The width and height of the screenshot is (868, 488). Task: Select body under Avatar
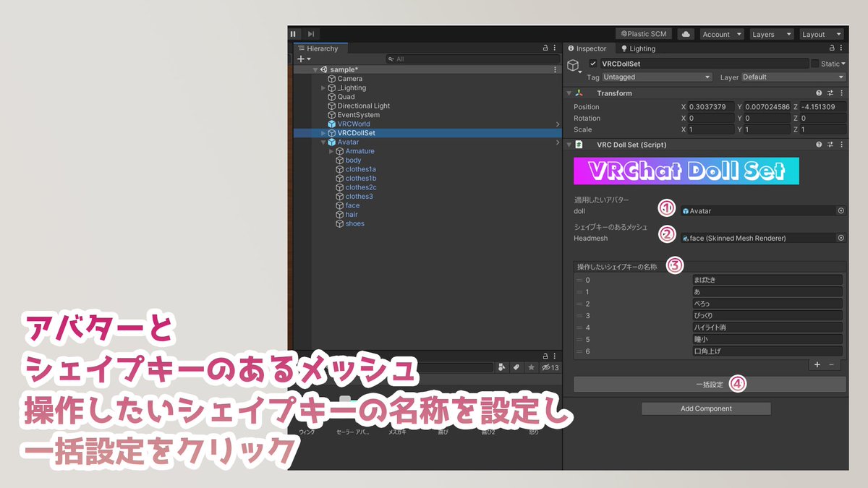click(x=353, y=160)
